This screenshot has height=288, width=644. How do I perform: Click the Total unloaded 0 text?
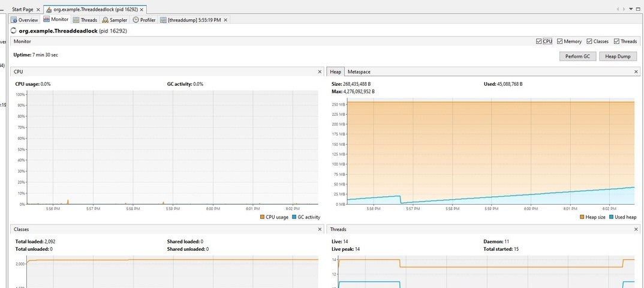tap(34, 249)
